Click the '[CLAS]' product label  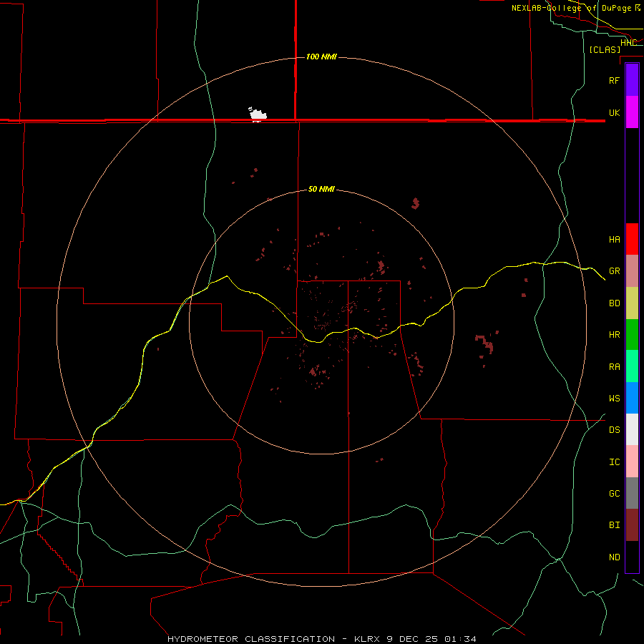pos(605,50)
